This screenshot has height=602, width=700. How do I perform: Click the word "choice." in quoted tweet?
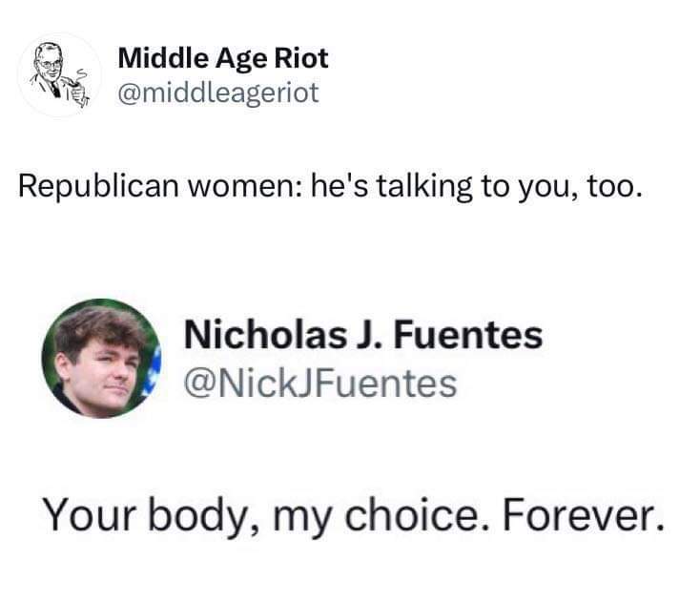click(417, 514)
